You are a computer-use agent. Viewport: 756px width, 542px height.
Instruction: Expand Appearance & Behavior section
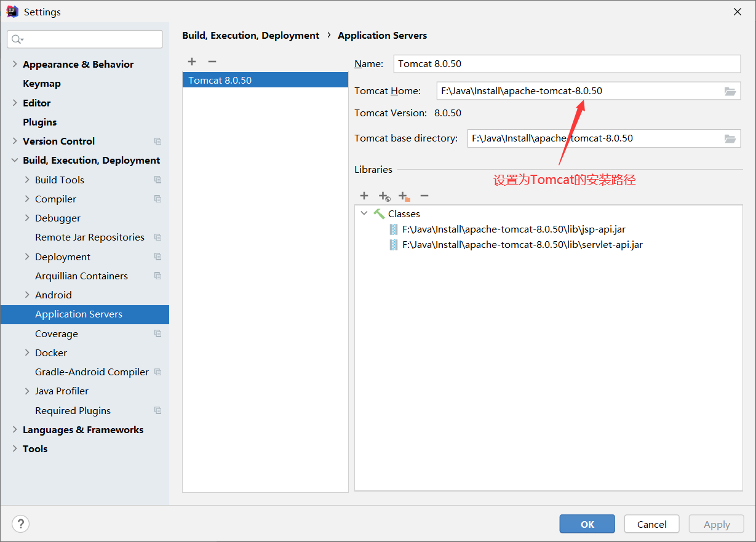click(15, 64)
